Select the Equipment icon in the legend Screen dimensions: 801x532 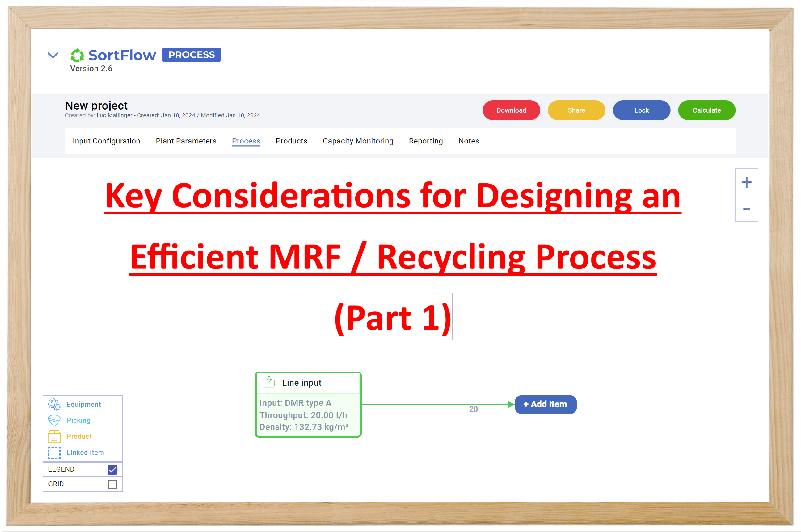pyautogui.click(x=54, y=404)
